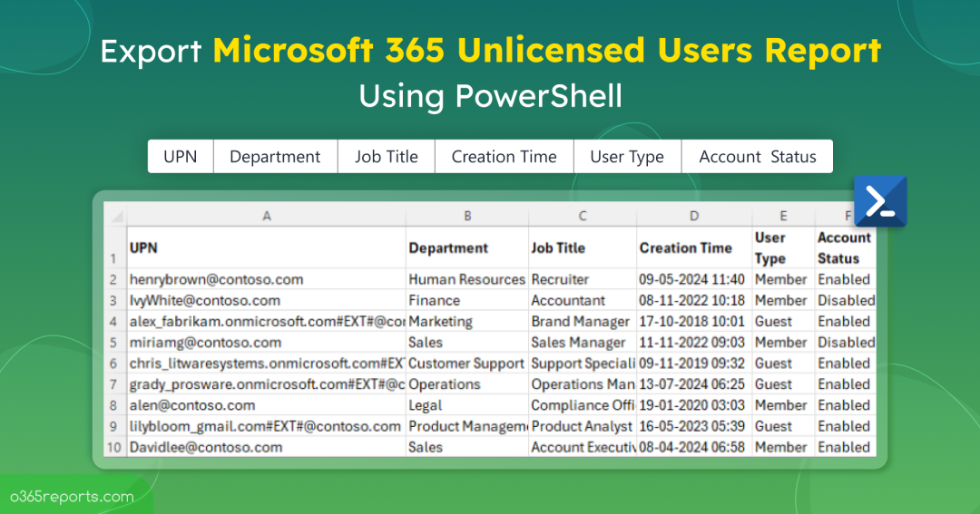Click creation time 13-07-2024 06:25
Viewport: 980px width, 514px height.
point(694,384)
